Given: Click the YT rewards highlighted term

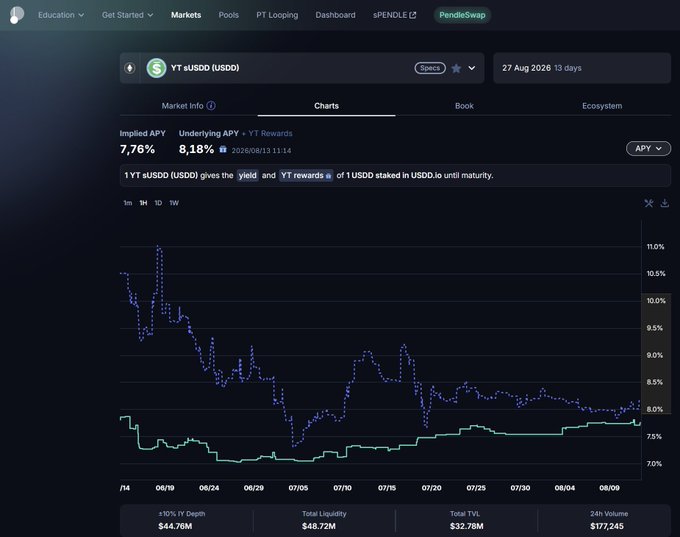Looking at the screenshot, I should click(x=306, y=175).
